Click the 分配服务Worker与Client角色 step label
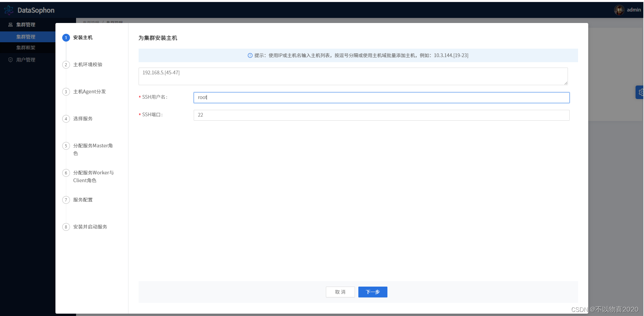 pyautogui.click(x=94, y=176)
